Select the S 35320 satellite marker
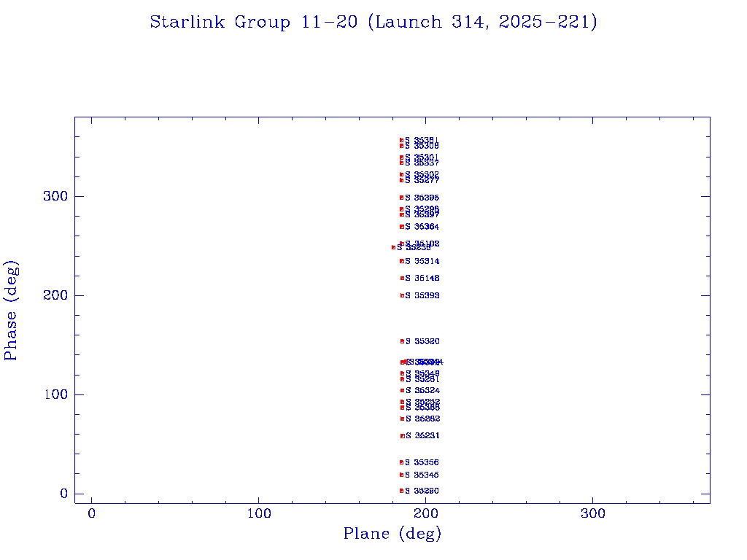Viewport: 747px width, 560px height. tap(402, 341)
